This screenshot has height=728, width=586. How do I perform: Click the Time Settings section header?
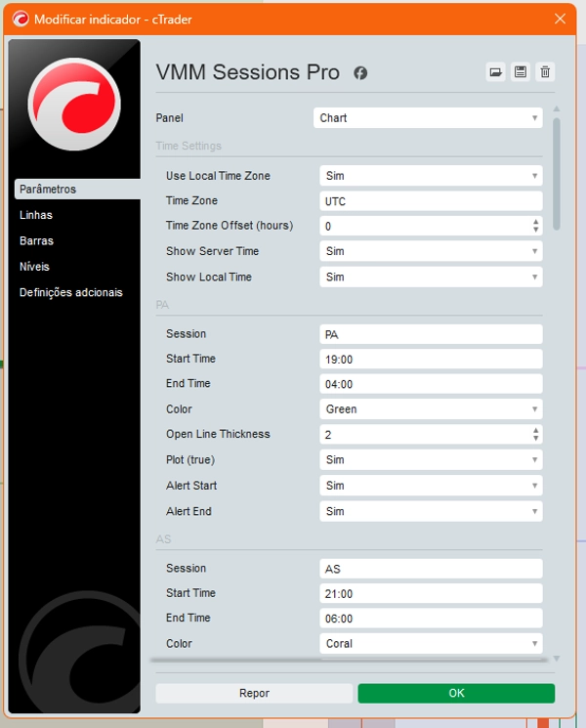pyautogui.click(x=188, y=146)
